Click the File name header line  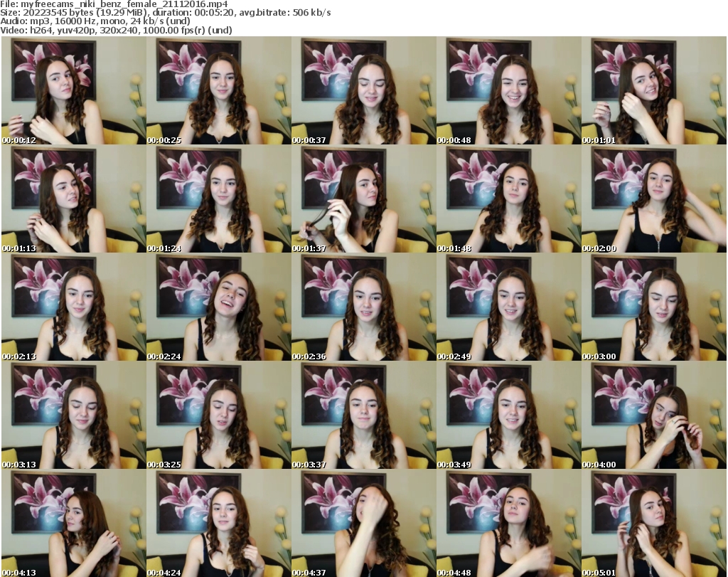(x=114, y=4)
